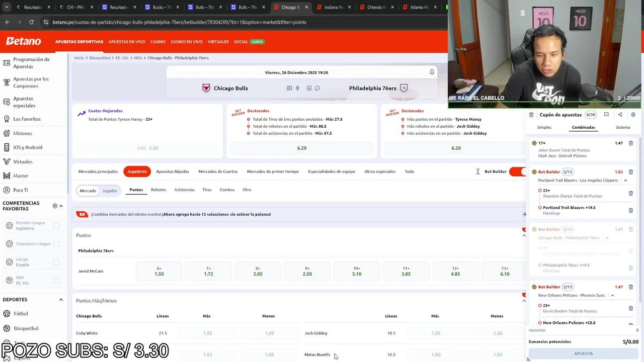Collapse Portland Trail Blazers - Los Angeles Clippers bet
This screenshot has height=362, width=644.
click(625, 180)
